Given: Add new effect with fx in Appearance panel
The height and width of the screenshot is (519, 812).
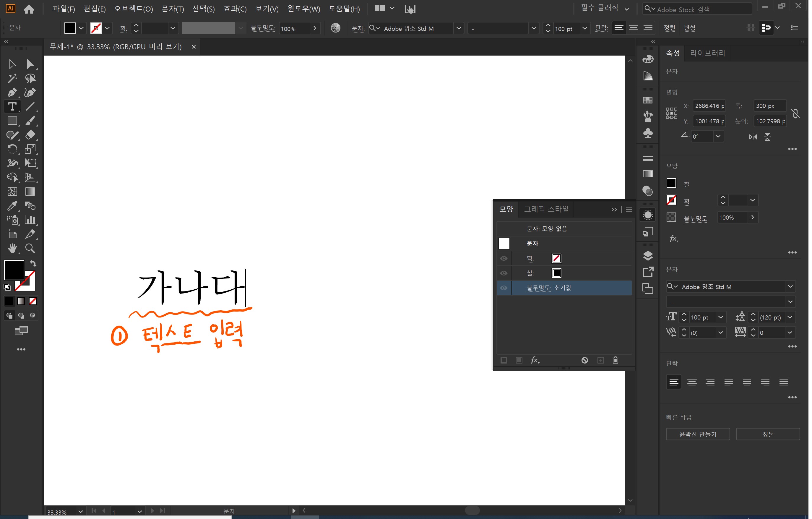Looking at the screenshot, I should click(535, 360).
